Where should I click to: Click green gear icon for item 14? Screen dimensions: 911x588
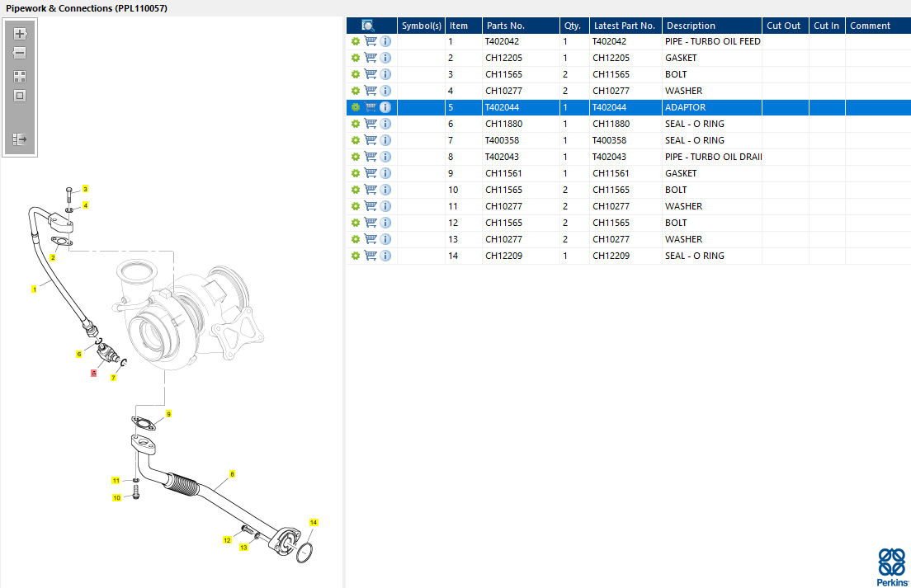point(355,256)
